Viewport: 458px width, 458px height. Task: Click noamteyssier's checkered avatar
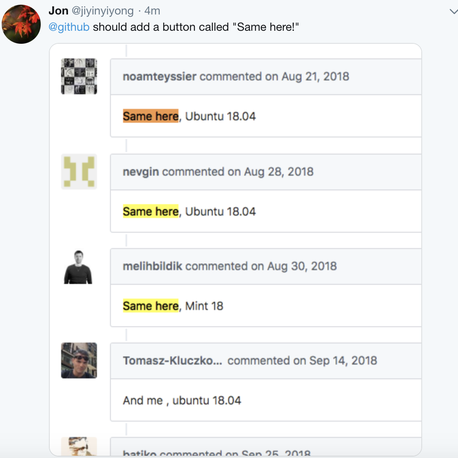(x=79, y=76)
